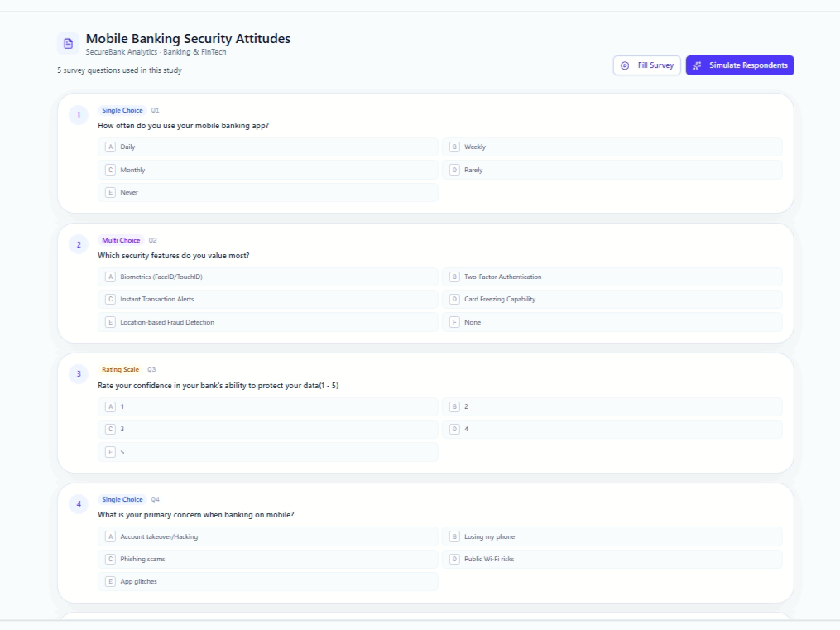Select the Daily option in Q1
The image size is (840, 630).
[x=267, y=147]
